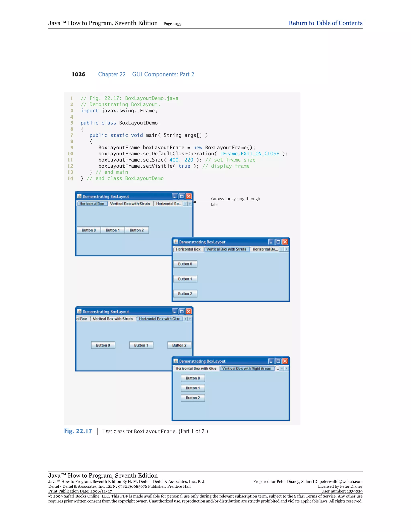The image size is (411, 532).
Task: Minimize the window showing Horizontal Box with Glue
Action: click(175, 311)
